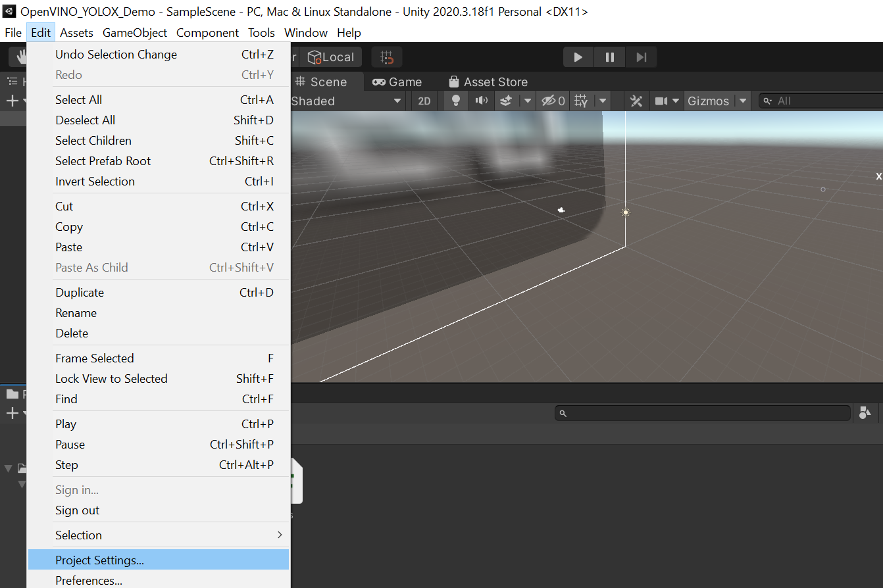Open the Tools menu
883x588 pixels.
(x=262, y=32)
